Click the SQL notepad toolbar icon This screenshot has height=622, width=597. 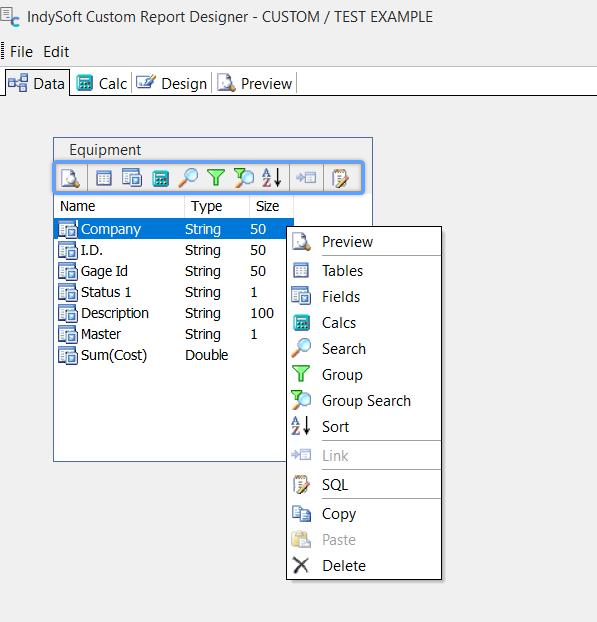[x=340, y=178]
